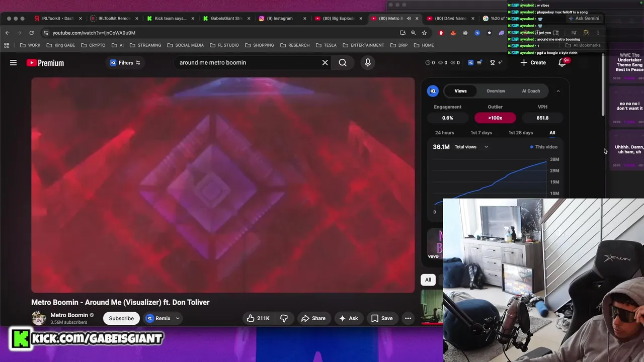644x362 pixels.
Task: Expand the Remix options arrow
Action: (x=177, y=318)
